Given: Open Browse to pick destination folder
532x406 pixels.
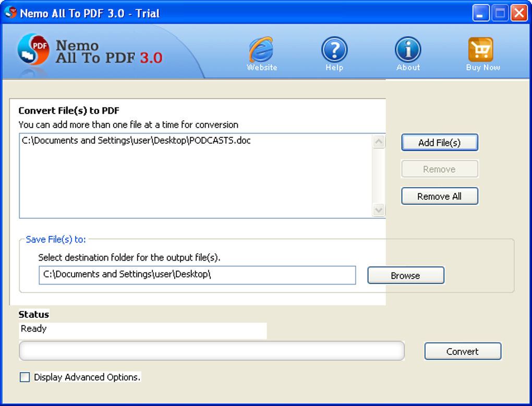Looking at the screenshot, I should [405, 275].
